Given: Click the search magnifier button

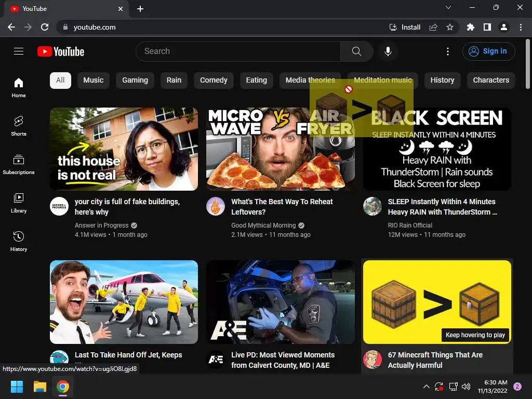Looking at the screenshot, I should coord(356,51).
